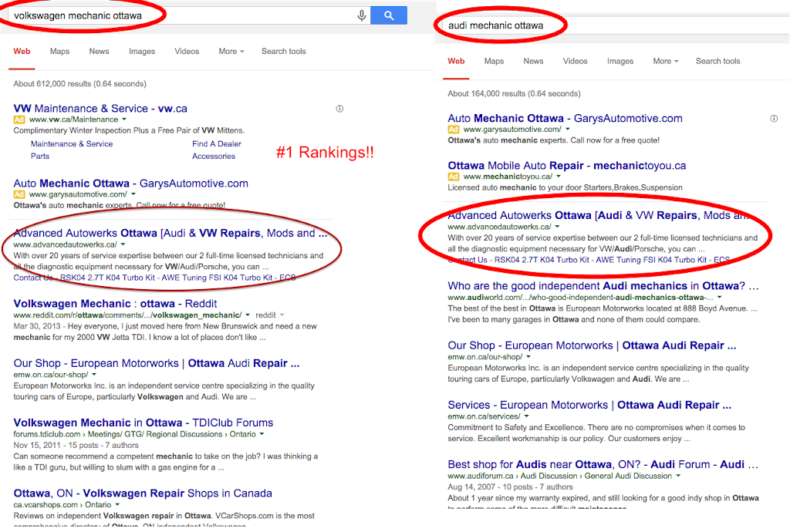790x532 pixels.
Task: Click 'About 612,000 results (0.64 seconds)' text
Action: [x=79, y=84]
